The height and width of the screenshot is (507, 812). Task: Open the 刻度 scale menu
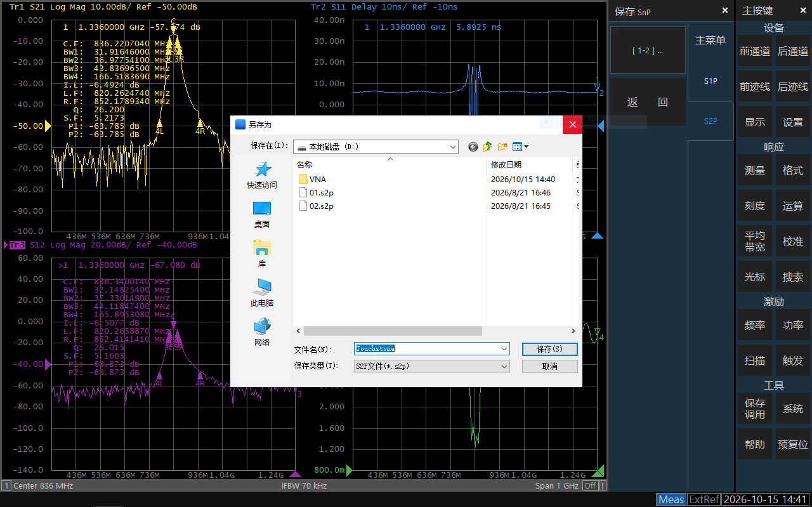(755, 206)
